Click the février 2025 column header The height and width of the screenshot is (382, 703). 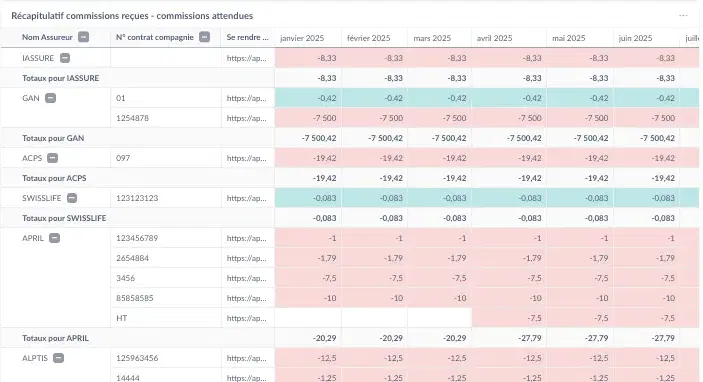[369, 38]
